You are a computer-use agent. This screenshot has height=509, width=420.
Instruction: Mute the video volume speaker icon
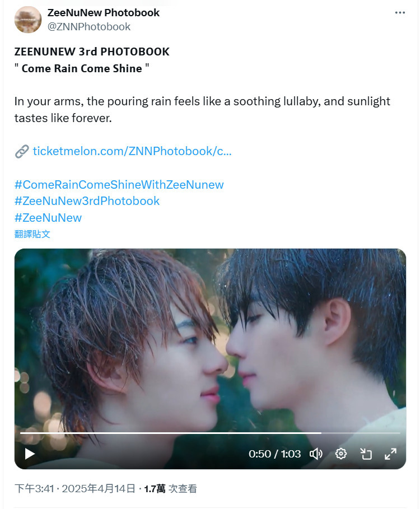click(315, 454)
